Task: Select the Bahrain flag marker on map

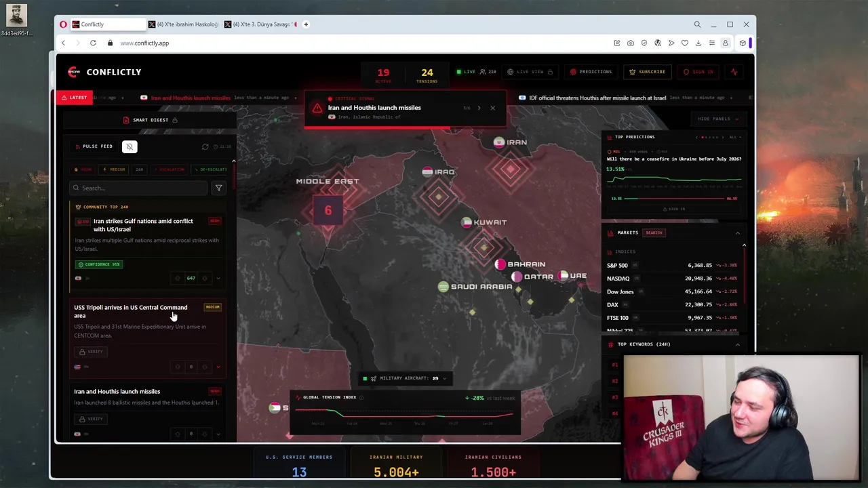Action: [x=500, y=264]
